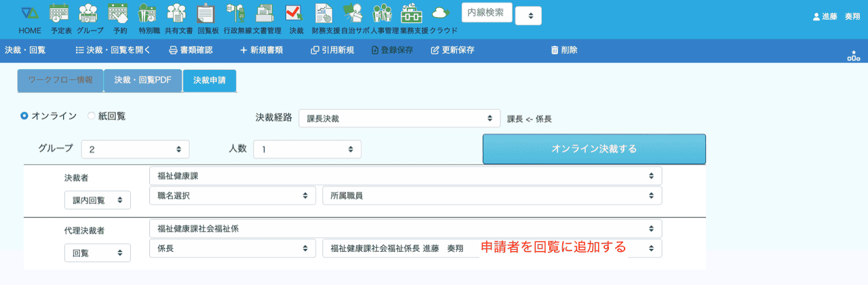This screenshot has width=868, height=285.
Task: Switch to the ワークフロー情報 tab
Action: (60, 80)
